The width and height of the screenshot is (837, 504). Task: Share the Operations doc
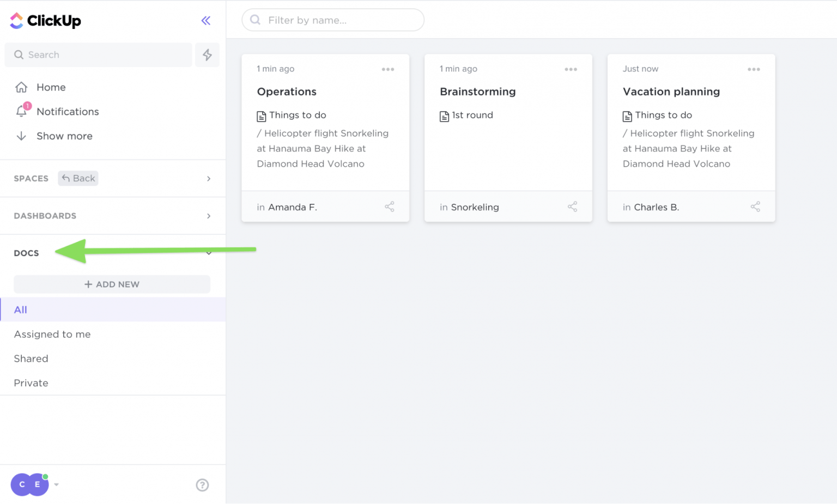click(x=390, y=207)
